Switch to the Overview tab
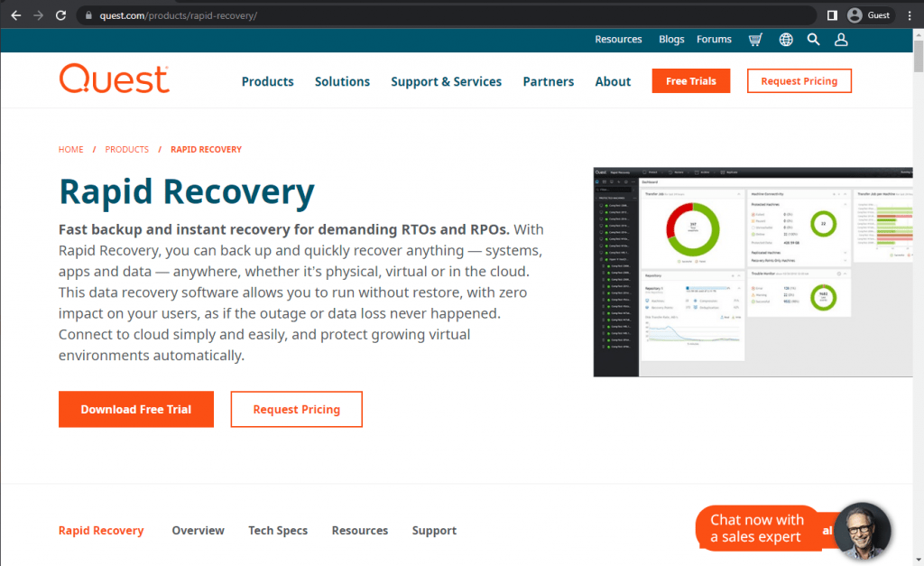This screenshot has width=924, height=566. coord(198,531)
